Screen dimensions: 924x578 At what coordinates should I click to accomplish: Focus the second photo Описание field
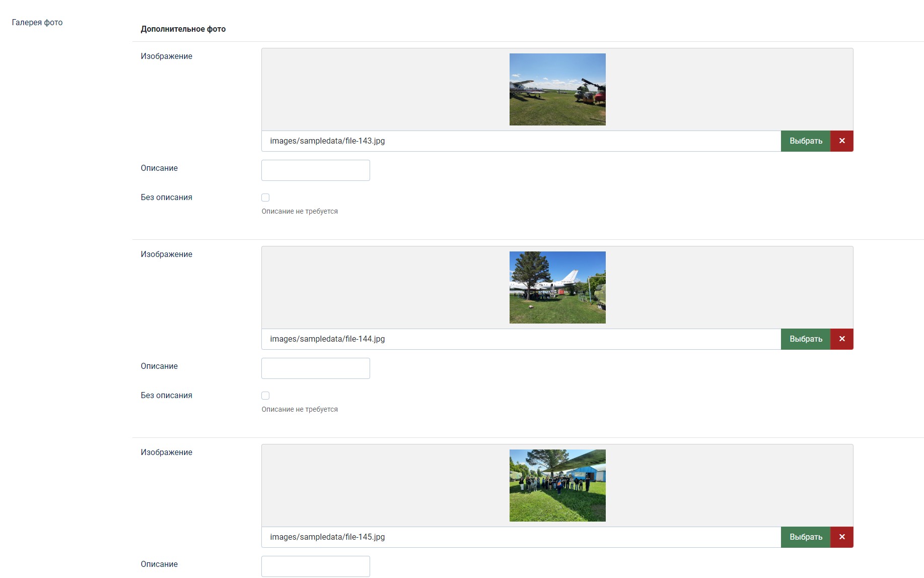tap(315, 368)
